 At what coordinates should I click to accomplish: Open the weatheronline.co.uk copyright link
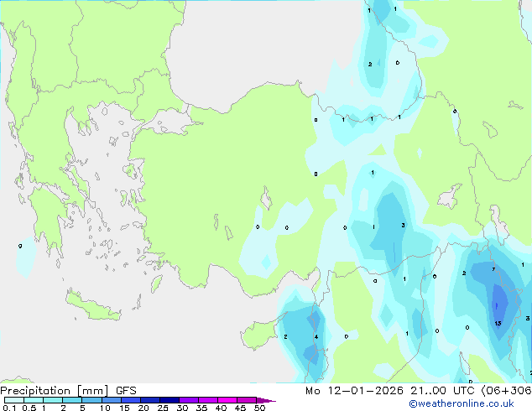click(x=462, y=403)
